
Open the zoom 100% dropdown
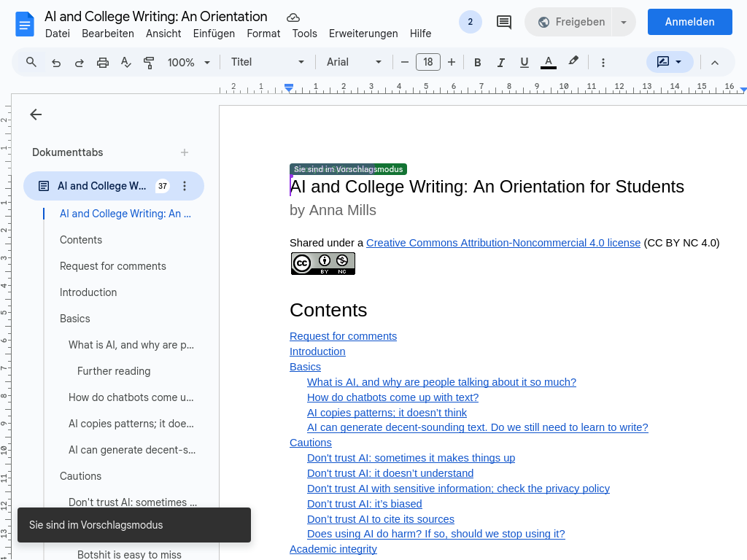[x=188, y=63]
